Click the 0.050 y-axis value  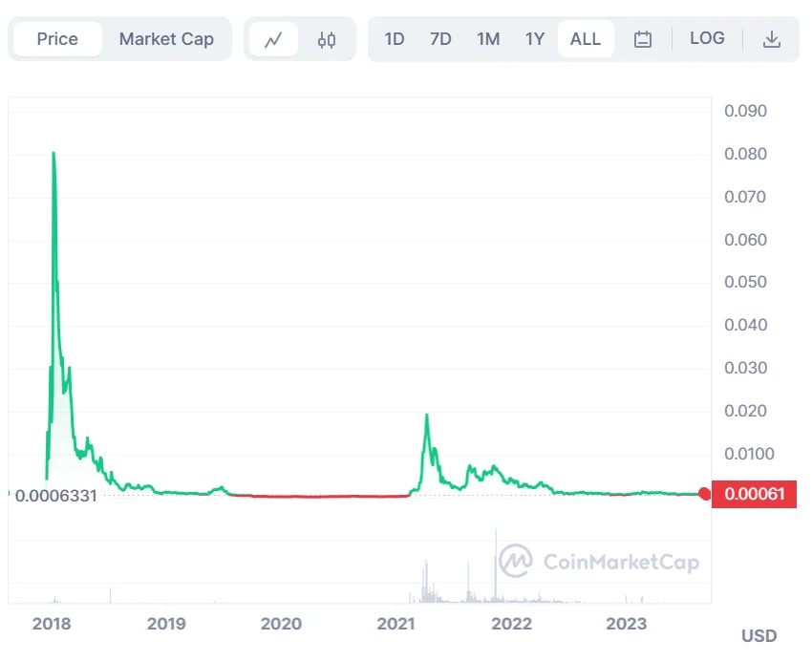tap(745, 282)
